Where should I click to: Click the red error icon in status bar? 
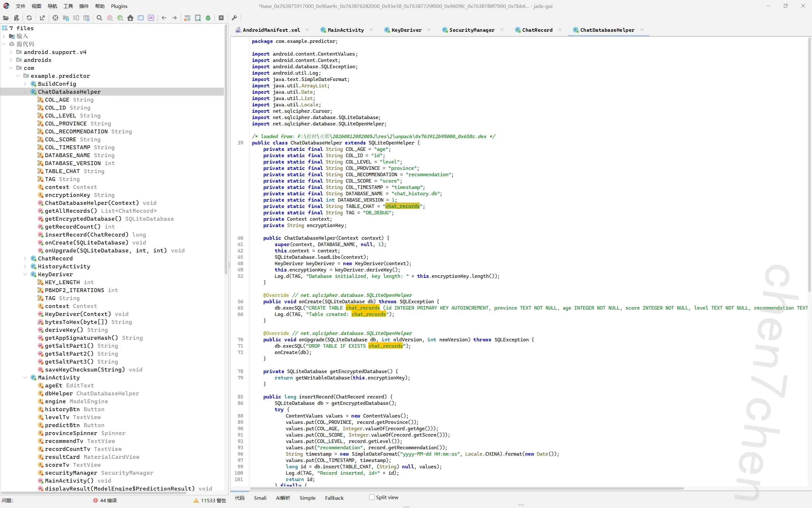(95, 500)
